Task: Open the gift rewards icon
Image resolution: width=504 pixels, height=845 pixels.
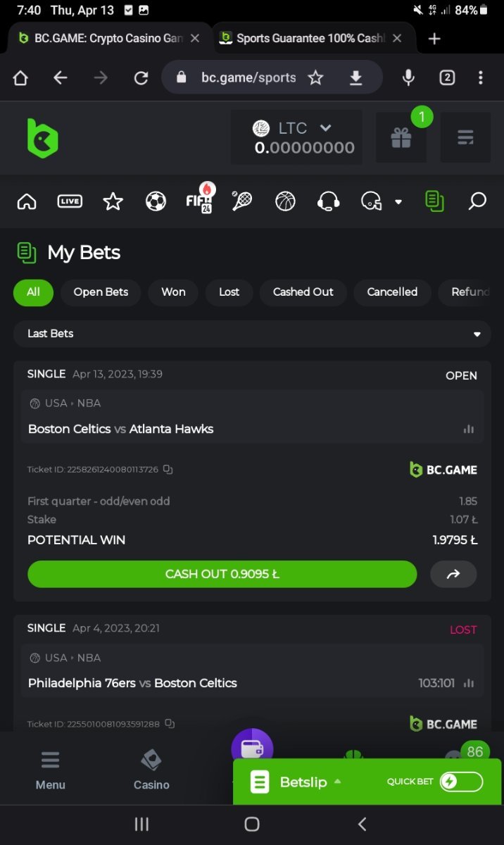Action: [401, 137]
